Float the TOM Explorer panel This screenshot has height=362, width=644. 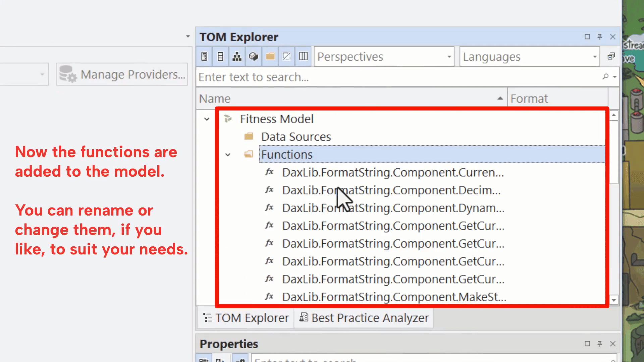point(587,37)
